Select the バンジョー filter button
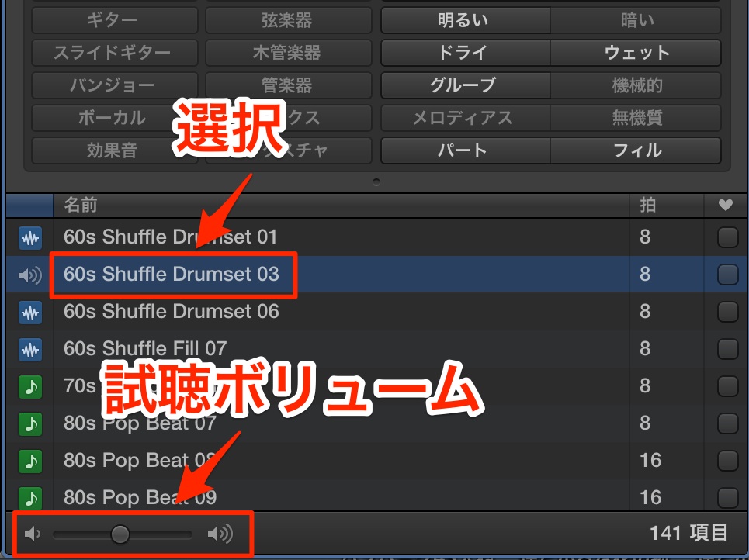This screenshot has height=560, width=749. pos(115,85)
